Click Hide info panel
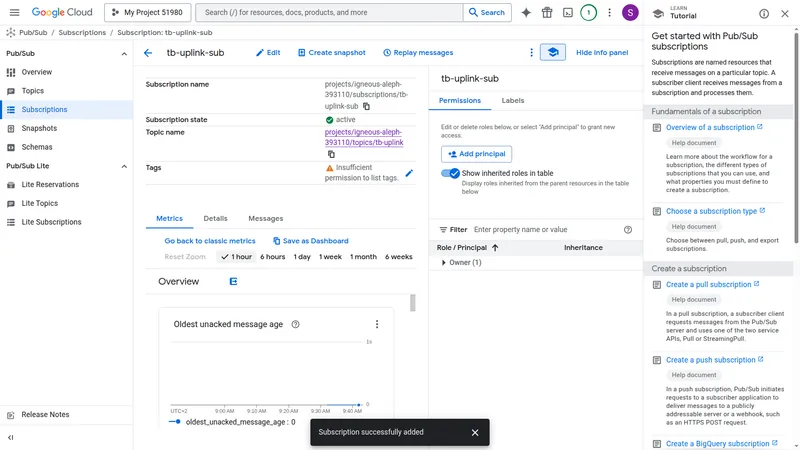 (x=602, y=53)
